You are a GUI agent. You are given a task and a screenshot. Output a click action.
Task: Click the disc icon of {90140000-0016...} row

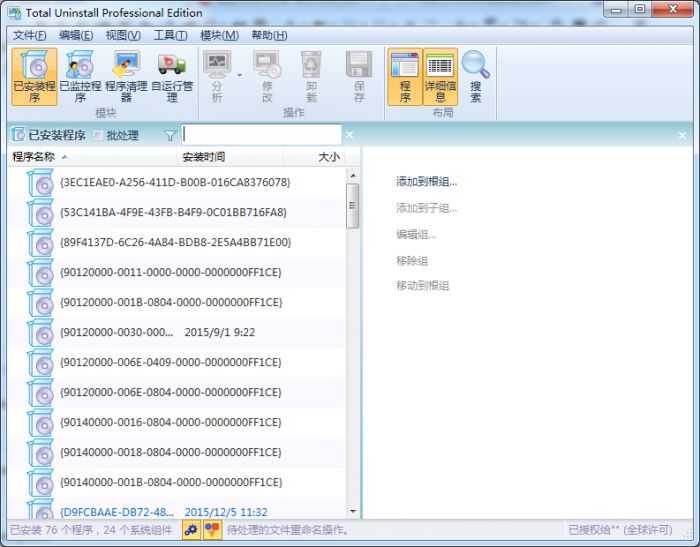[41, 422]
